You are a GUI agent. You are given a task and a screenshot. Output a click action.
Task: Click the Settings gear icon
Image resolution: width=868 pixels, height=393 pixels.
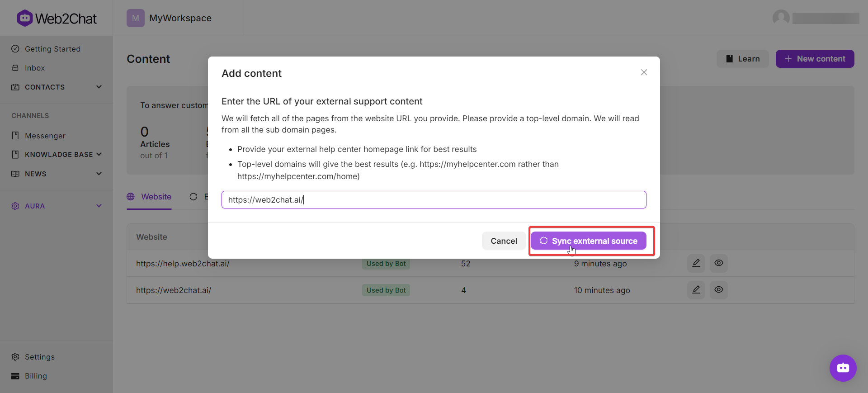tap(15, 357)
